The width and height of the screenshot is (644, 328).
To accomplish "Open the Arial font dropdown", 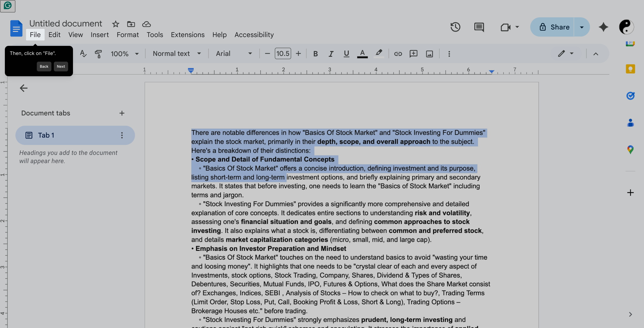I will [234, 54].
